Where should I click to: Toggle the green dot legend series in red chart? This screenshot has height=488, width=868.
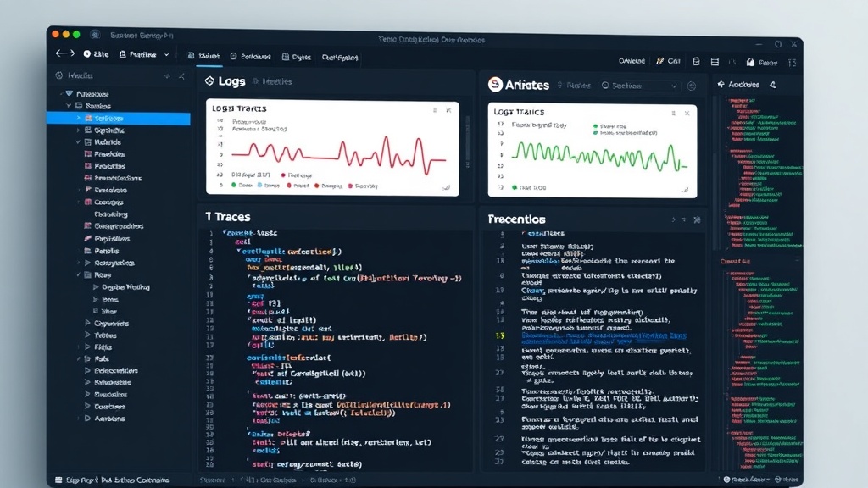pyautogui.click(x=234, y=186)
